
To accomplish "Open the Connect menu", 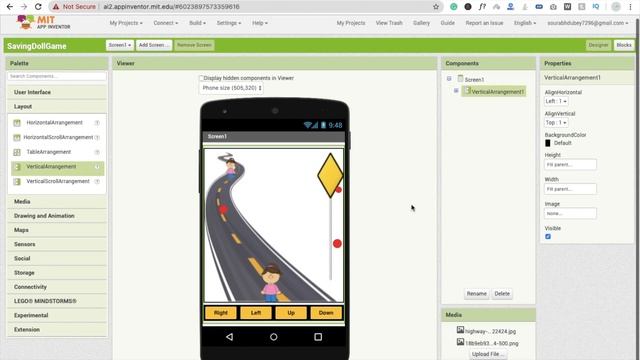I will tap(165, 23).
